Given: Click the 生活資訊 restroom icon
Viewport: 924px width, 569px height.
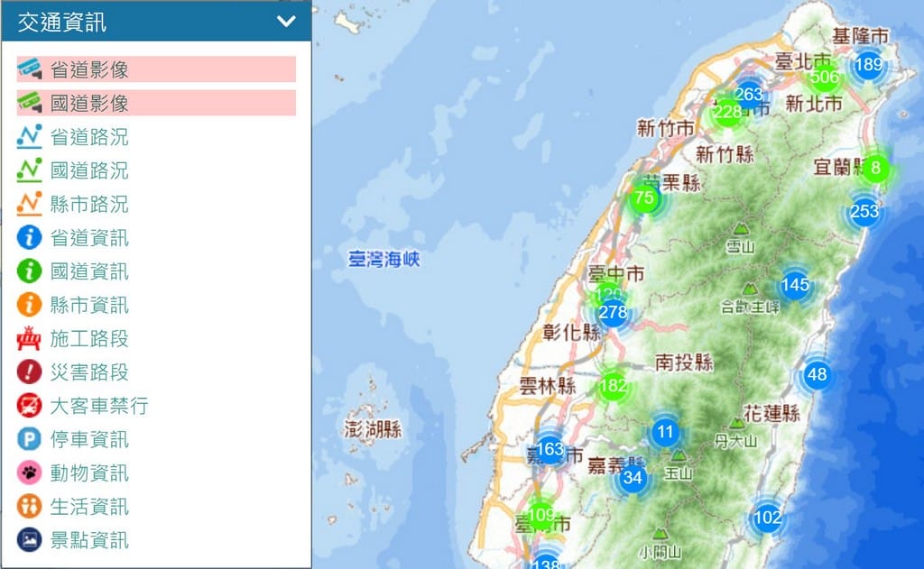Looking at the screenshot, I should coord(30,507).
